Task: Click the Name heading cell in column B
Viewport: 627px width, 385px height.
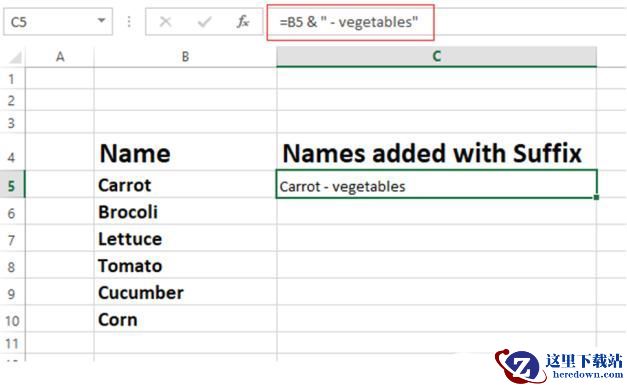Action: click(x=185, y=153)
